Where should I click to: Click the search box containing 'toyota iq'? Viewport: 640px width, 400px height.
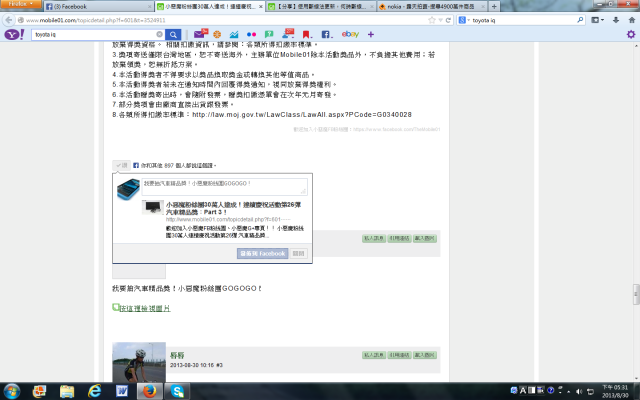point(523,20)
